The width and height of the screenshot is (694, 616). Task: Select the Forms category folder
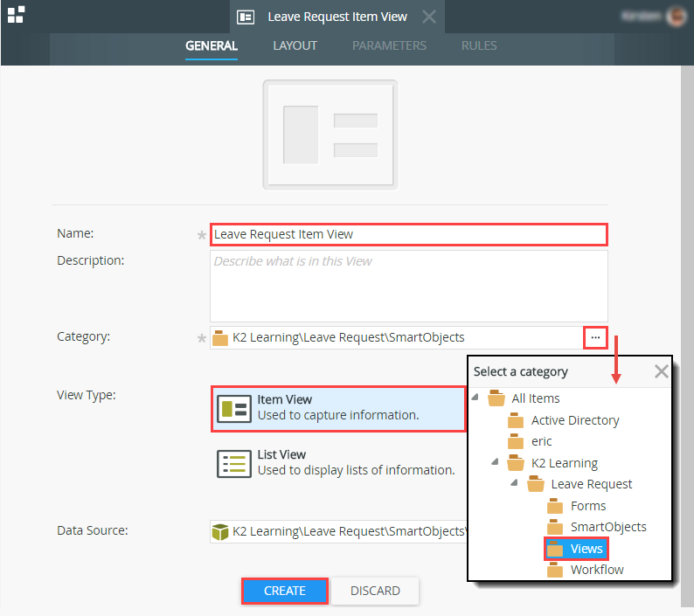[x=587, y=506]
